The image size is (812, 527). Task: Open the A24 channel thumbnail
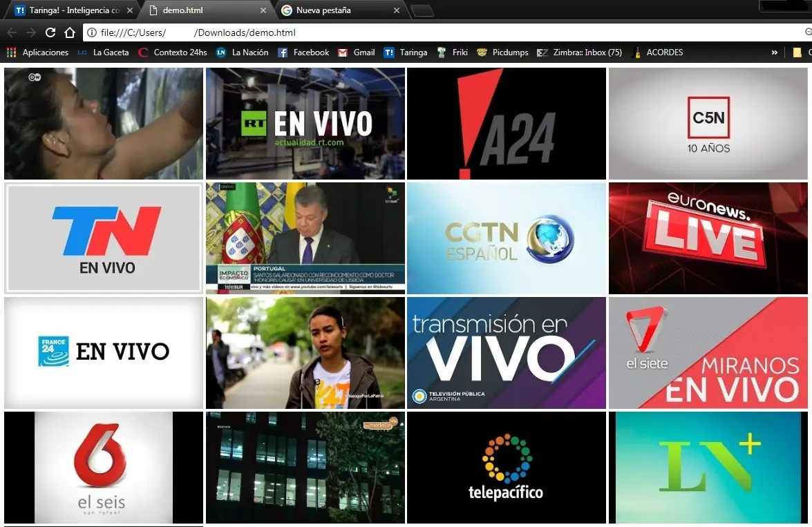(x=507, y=124)
